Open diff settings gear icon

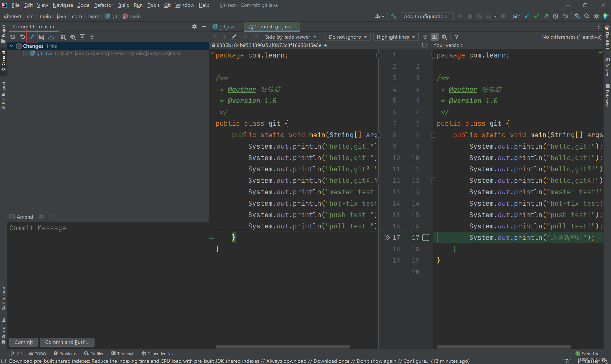444,37
